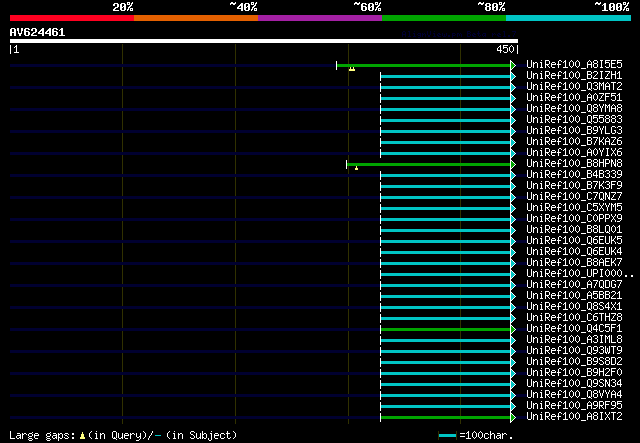Click the yellow gap marker under the B8HPN8 alignment
The width and height of the screenshot is (640, 443).
pyautogui.click(x=356, y=168)
